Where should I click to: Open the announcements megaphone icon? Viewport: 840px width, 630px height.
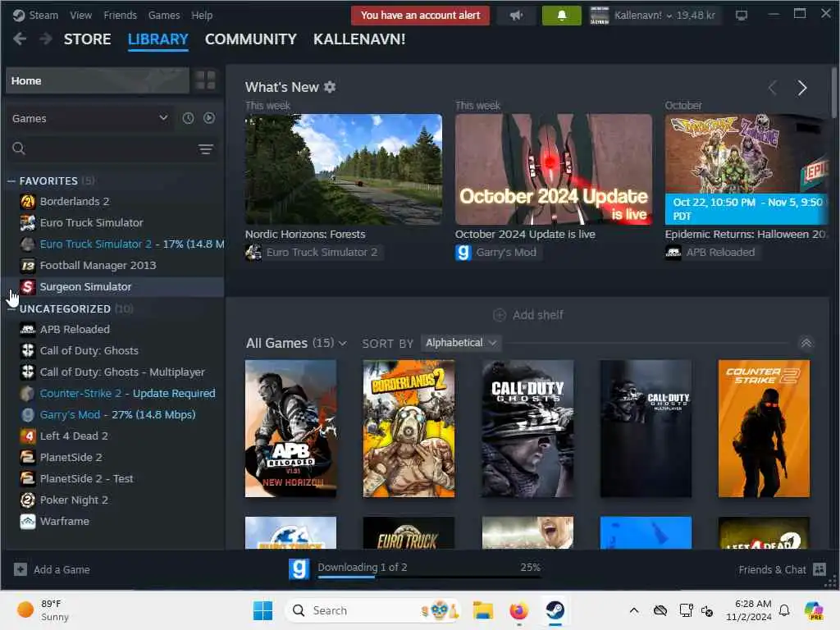516,16
